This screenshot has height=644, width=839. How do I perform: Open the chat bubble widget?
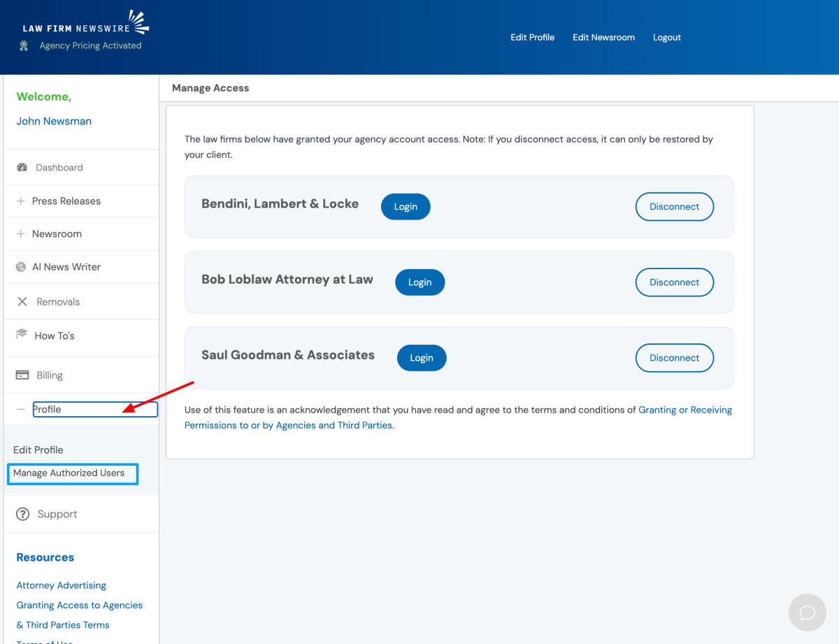[807, 613]
